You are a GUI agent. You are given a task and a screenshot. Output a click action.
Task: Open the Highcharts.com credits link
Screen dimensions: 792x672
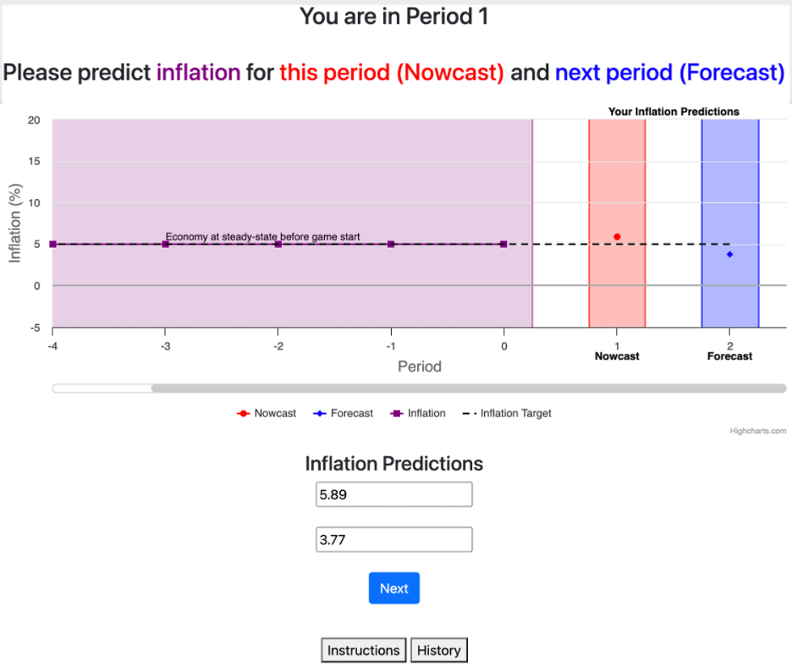click(757, 431)
